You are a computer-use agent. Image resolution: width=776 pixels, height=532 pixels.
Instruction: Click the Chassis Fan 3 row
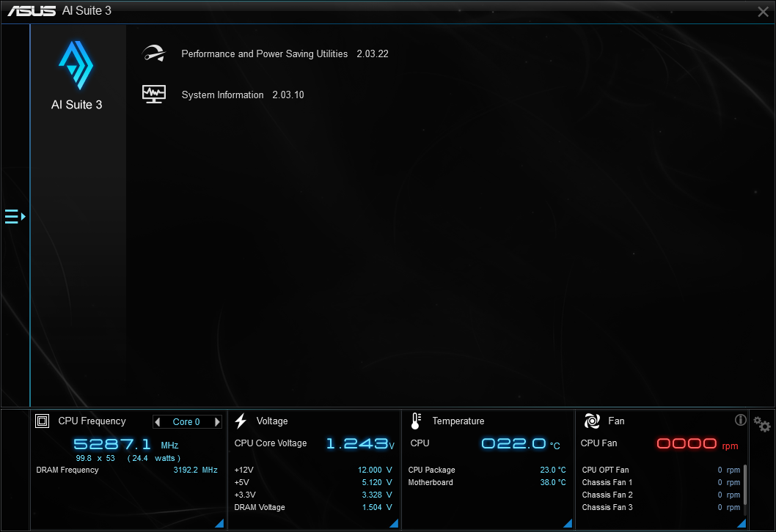[x=661, y=507]
